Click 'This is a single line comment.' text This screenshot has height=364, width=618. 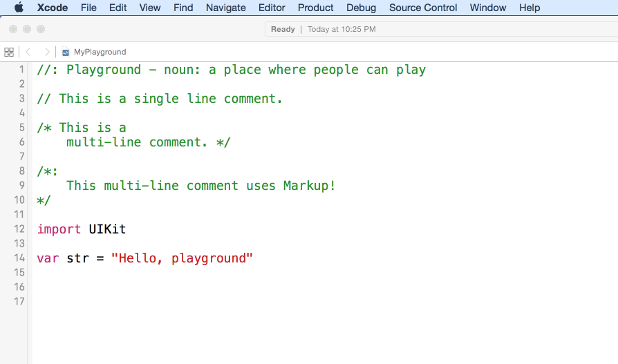pos(171,99)
